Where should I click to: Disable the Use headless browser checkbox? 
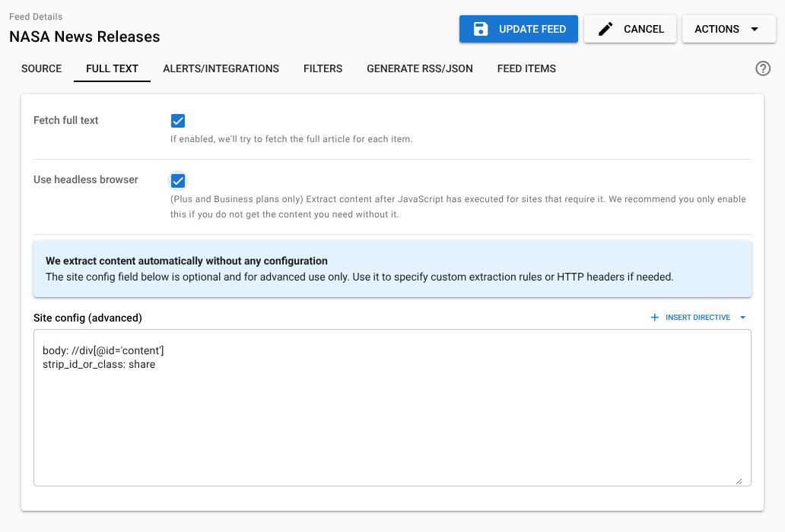click(x=178, y=181)
